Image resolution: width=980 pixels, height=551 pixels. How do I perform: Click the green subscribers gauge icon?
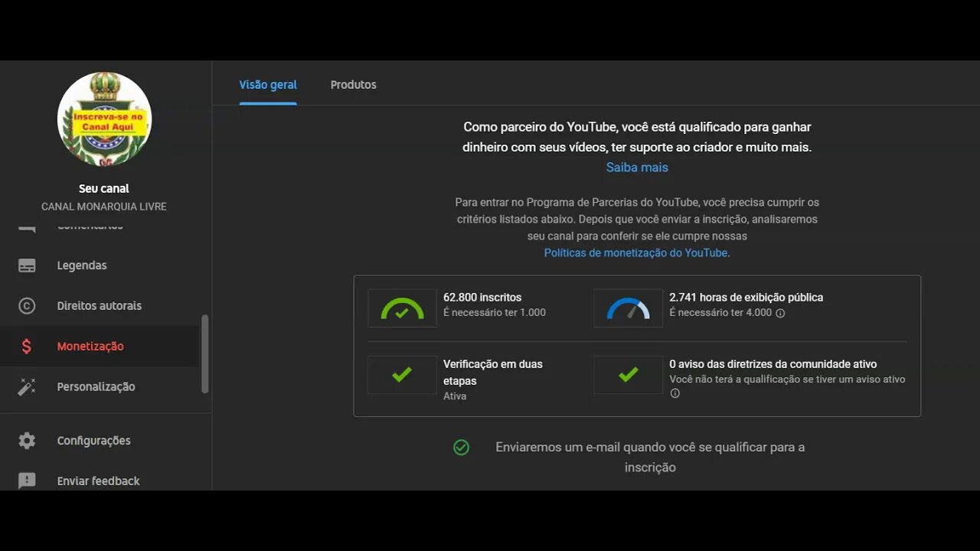click(x=402, y=308)
